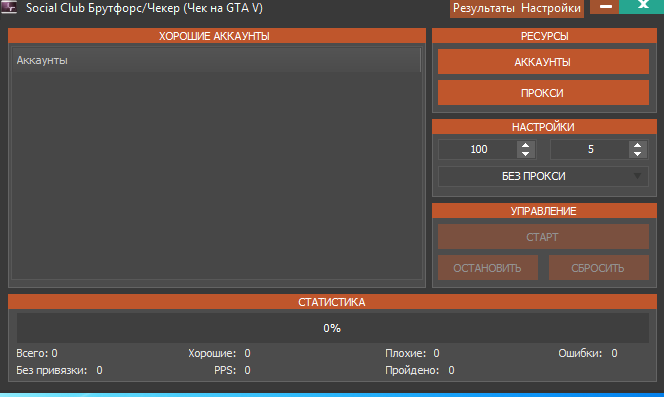Click the 'Плохие: 0' statistic

[x=412, y=353]
